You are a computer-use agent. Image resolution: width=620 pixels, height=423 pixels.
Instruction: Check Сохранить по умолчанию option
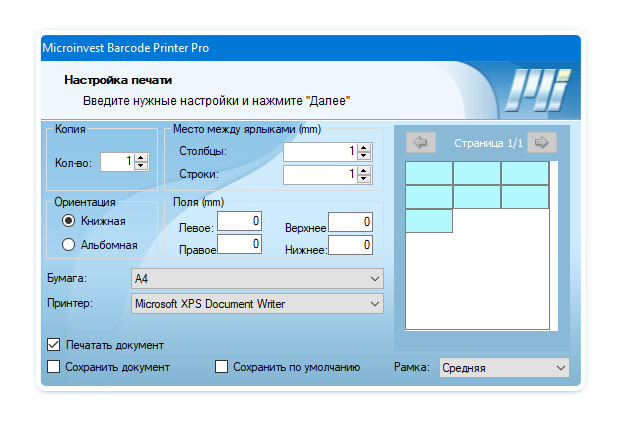coord(222,367)
